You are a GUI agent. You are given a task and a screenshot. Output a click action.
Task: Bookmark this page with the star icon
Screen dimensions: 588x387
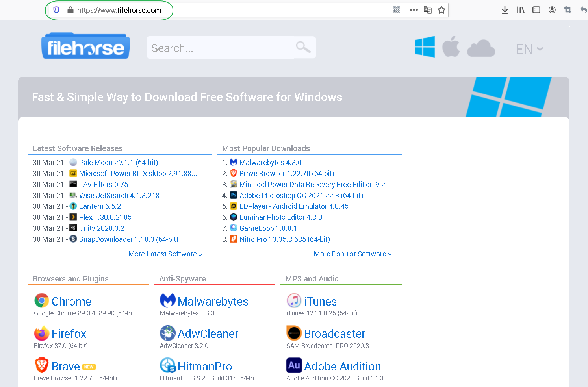(441, 10)
